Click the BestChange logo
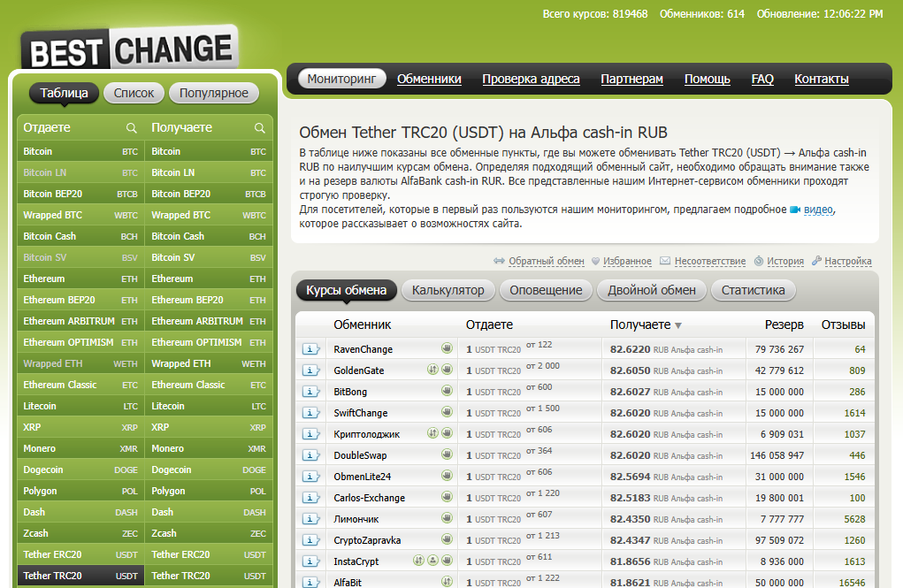Screen dimensions: 903x588 [x=130, y=49]
